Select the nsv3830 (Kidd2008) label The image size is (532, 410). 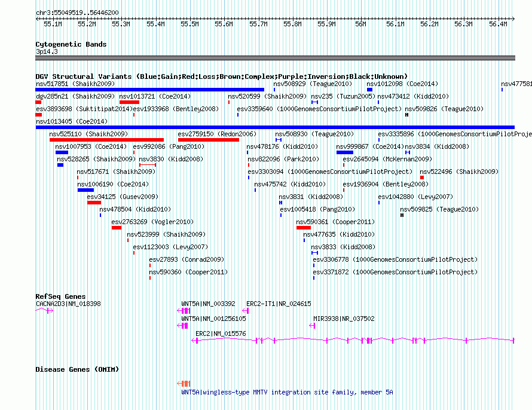click(x=171, y=159)
